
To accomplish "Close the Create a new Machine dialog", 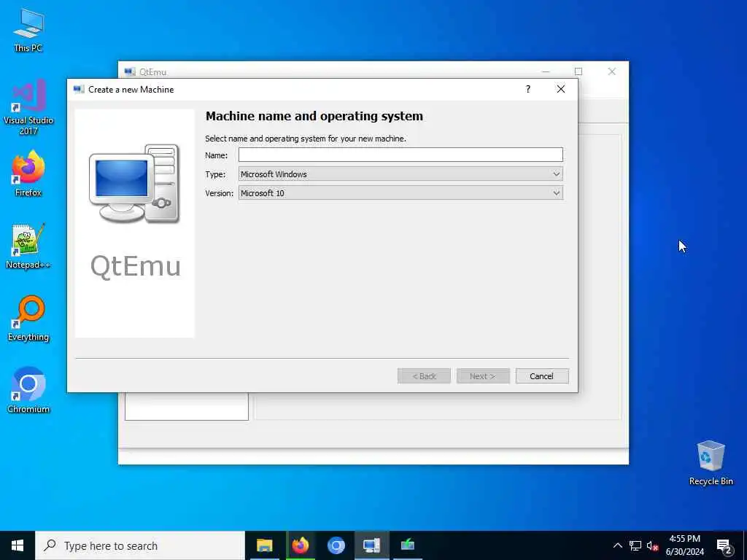I will coord(561,89).
